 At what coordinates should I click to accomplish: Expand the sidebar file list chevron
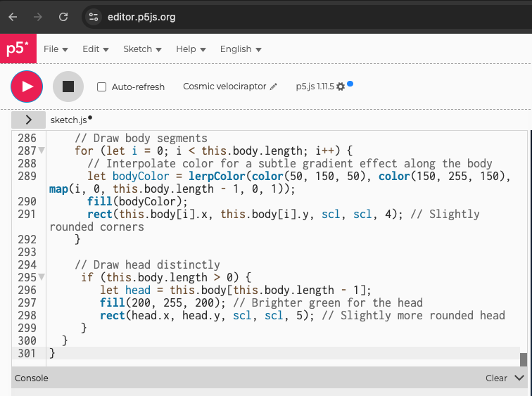coord(29,120)
